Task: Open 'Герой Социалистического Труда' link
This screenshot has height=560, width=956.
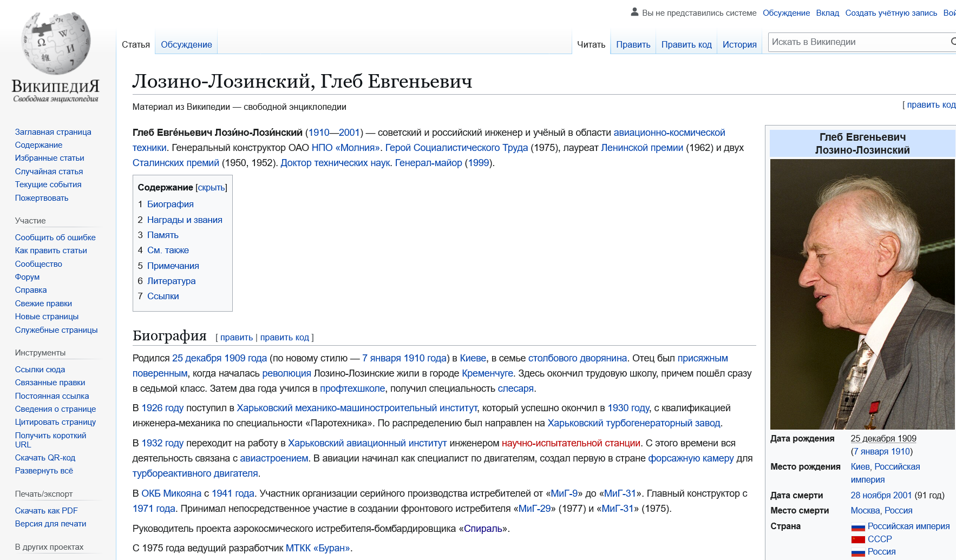Action: [456, 148]
